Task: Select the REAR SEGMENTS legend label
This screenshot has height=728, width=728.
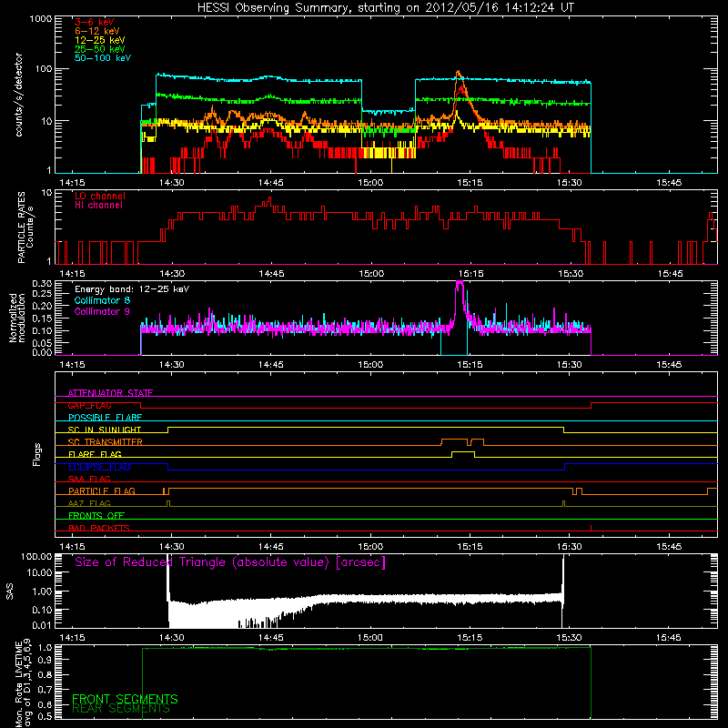Action: point(121,709)
